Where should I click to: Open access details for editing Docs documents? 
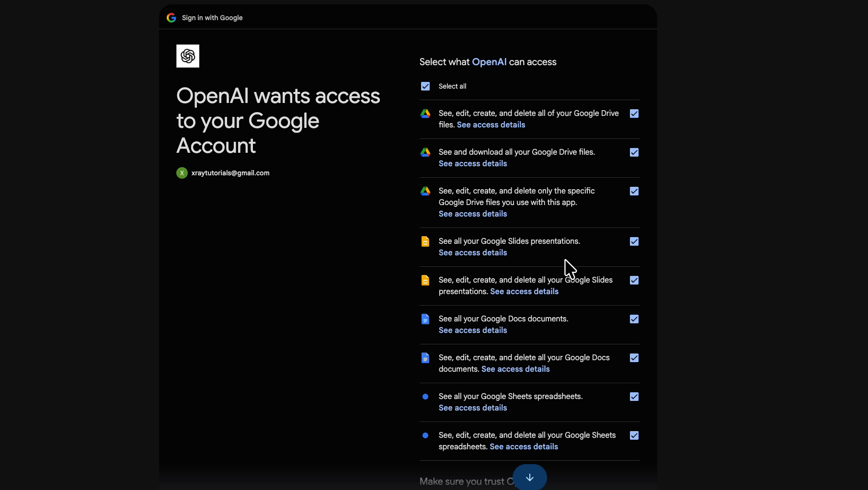click(515, 369)
